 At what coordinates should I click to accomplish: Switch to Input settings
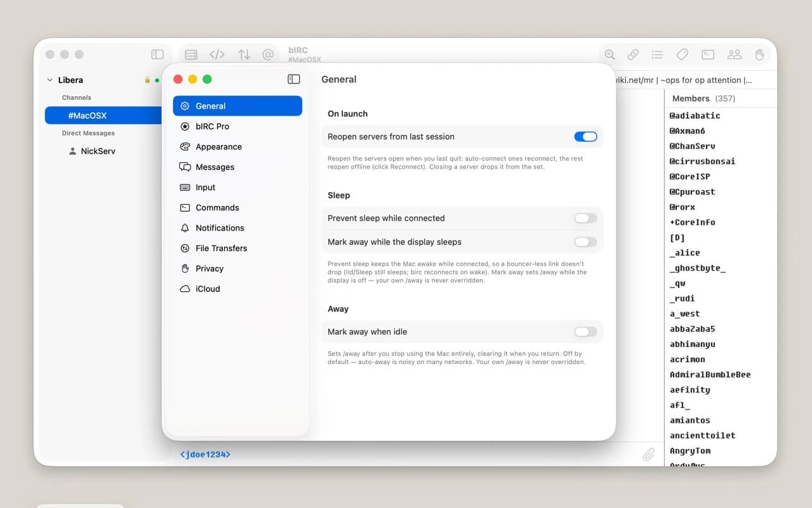237,187
